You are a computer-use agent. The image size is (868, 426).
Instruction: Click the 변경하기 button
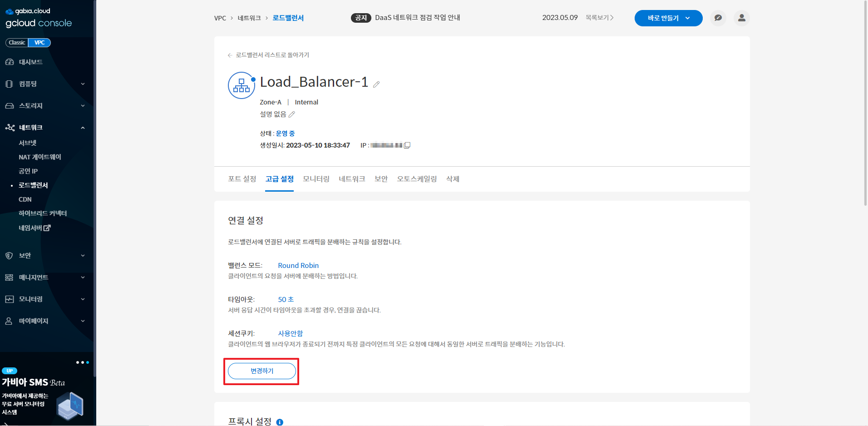point(262,371)
